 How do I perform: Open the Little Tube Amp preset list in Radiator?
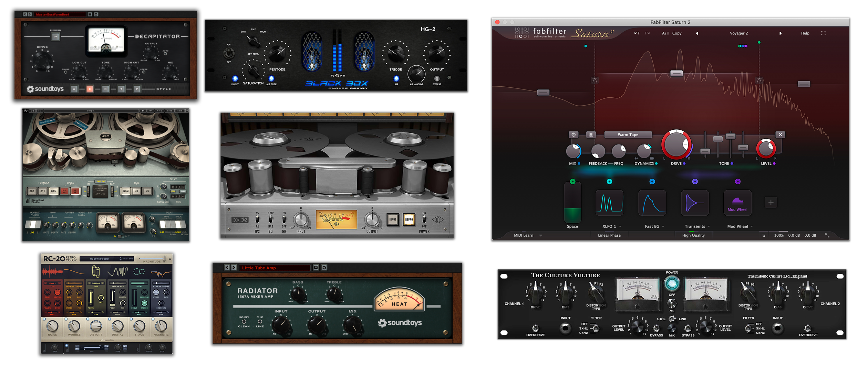tap(275, 268)
